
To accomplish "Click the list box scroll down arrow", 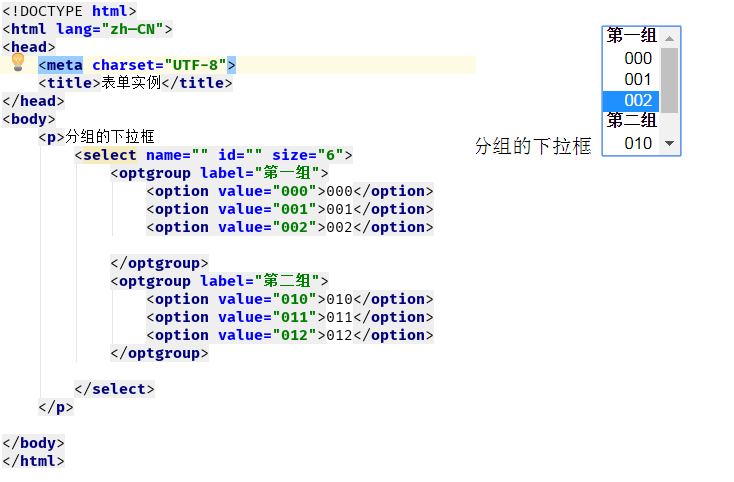I will 669,143.
